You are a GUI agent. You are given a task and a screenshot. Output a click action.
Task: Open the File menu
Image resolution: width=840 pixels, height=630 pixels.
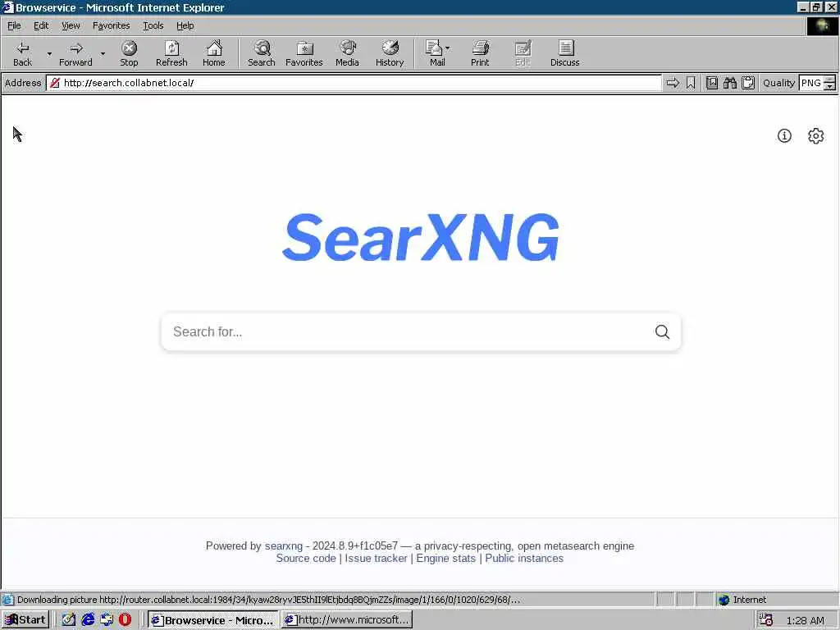14,25
